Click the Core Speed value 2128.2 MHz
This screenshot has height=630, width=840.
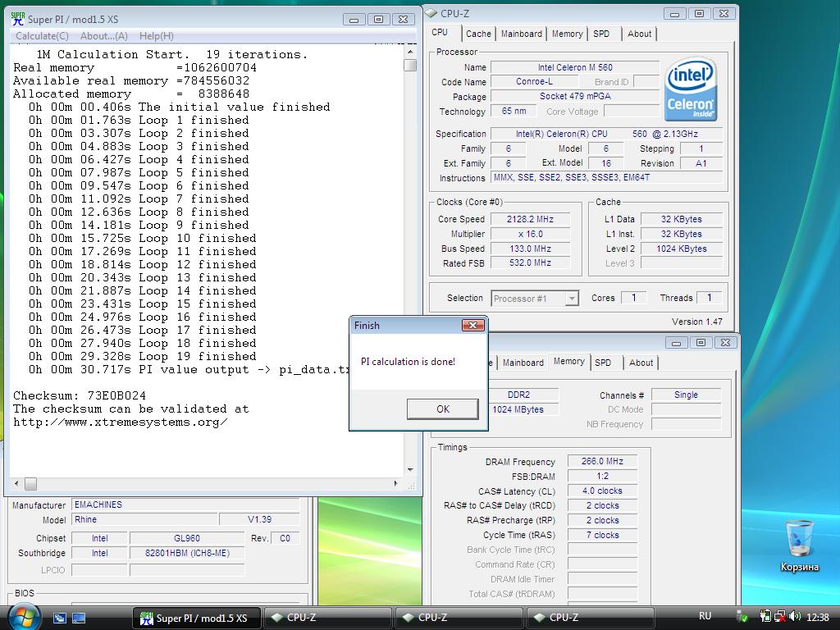click(x=530, y=219)
